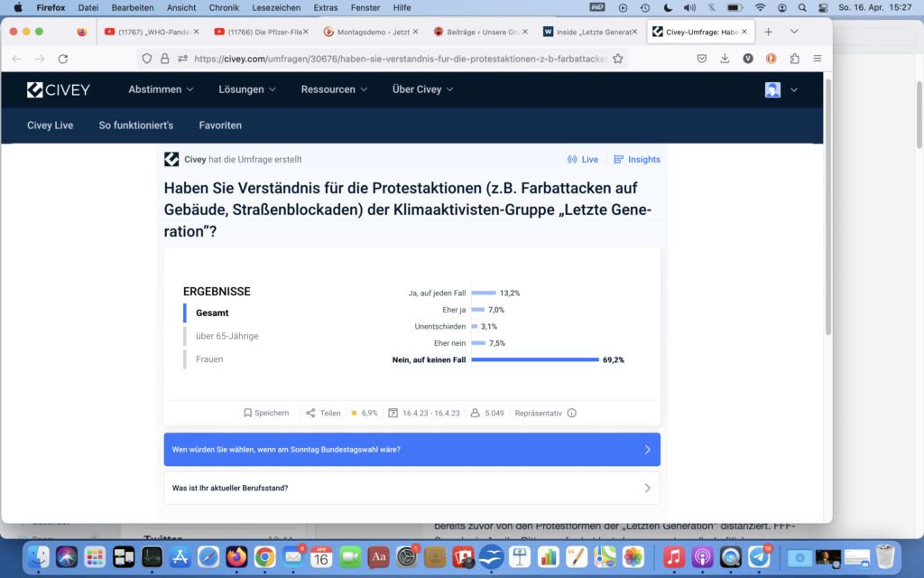
Task: Click the Pocket save icon
Action: click(702, 59)
